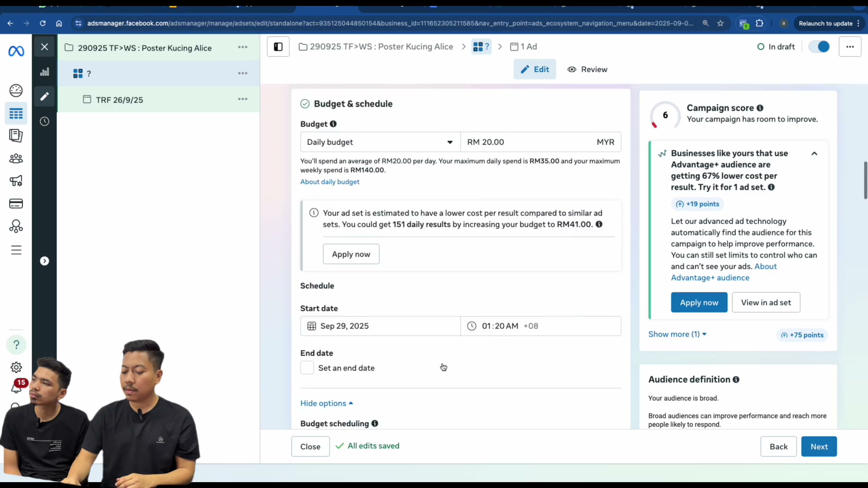Switch to the Review tab
Viewport: 868px width, 488px height.
pyautogui.click(x=587, y=69)
